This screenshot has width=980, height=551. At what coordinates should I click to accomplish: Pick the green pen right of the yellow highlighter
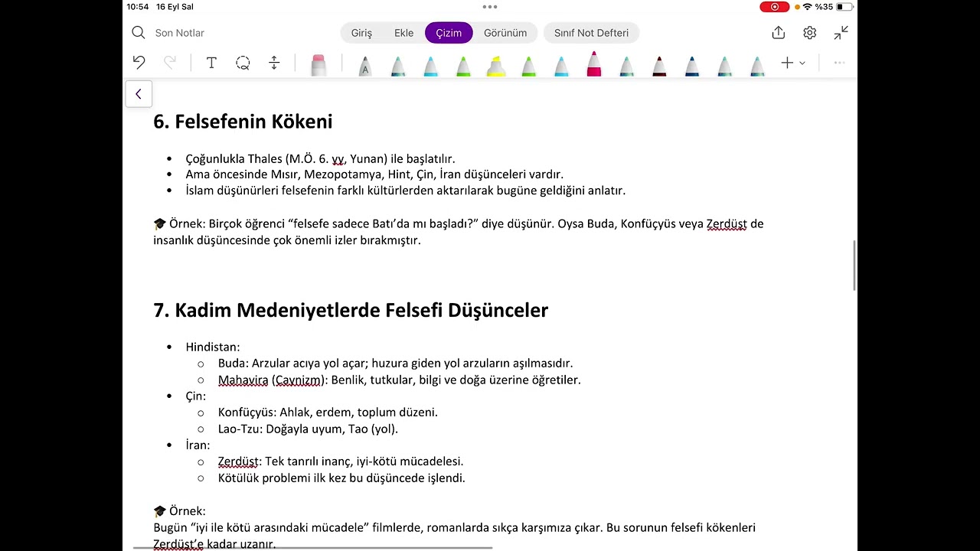pyautogui.click(x=528, y=66)
